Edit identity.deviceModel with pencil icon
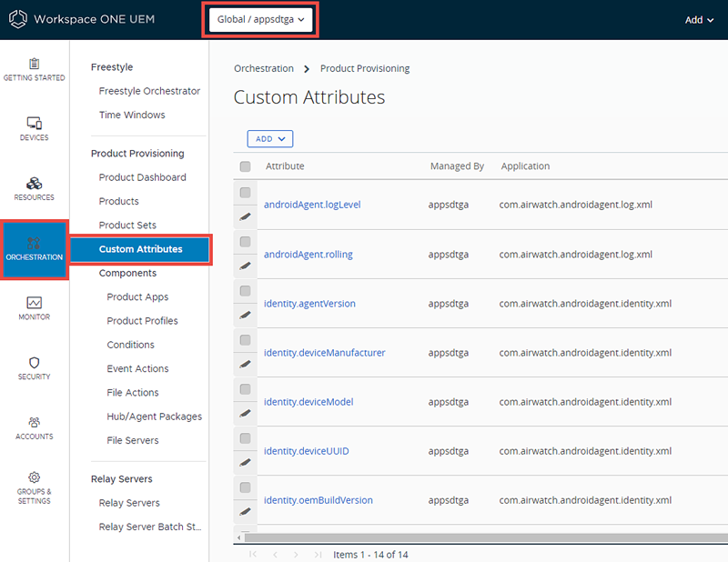728x562 pixels. 245,414
